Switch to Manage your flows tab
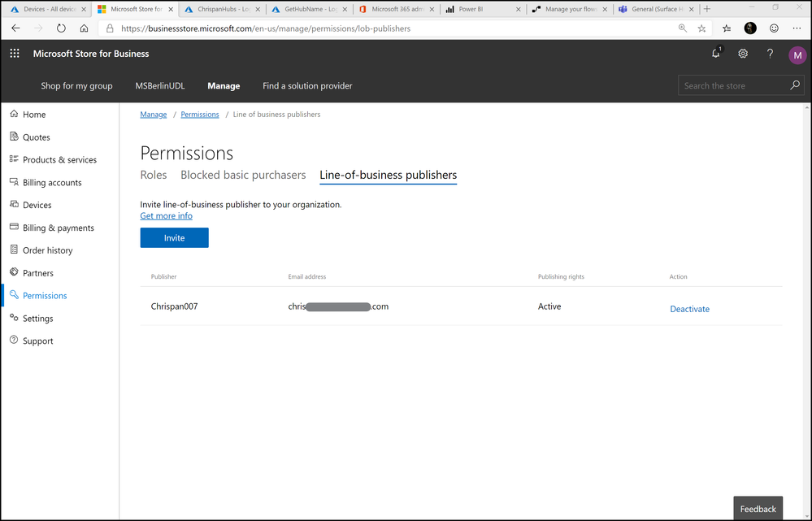Screen dimensions: 812x521 click(x=570, y=9)
